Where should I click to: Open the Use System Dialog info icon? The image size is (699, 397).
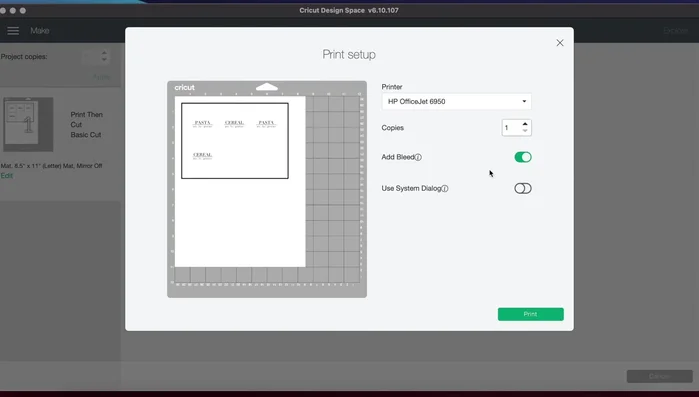pos(445,188)
